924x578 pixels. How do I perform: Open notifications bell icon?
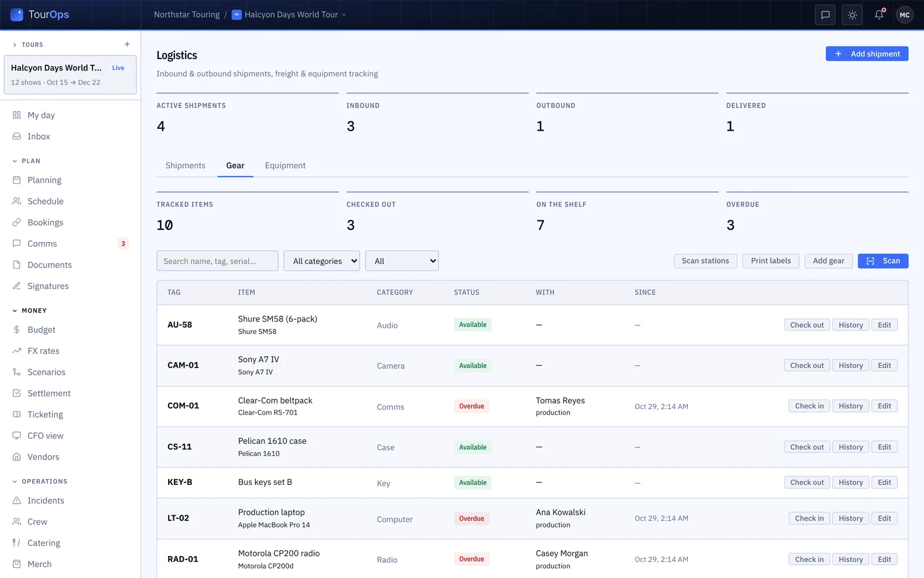point(879,15)
